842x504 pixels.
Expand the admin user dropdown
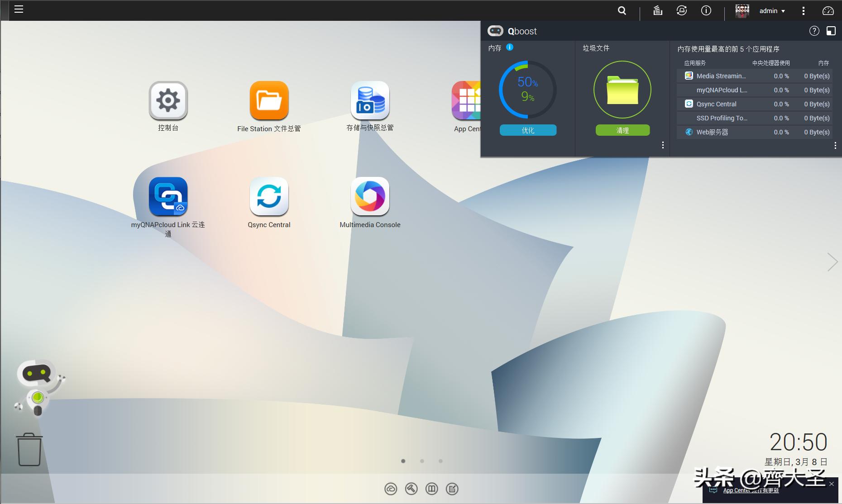coord(772,11)
